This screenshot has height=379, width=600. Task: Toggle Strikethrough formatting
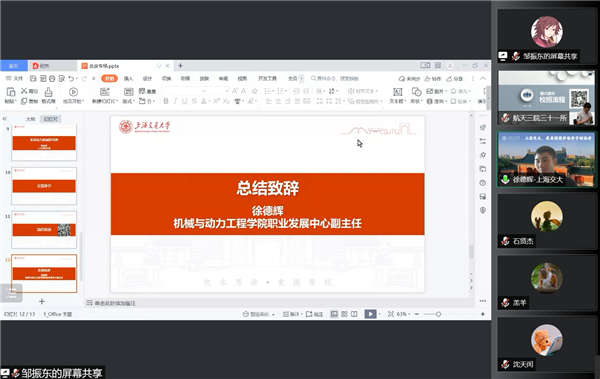[194, 101]
